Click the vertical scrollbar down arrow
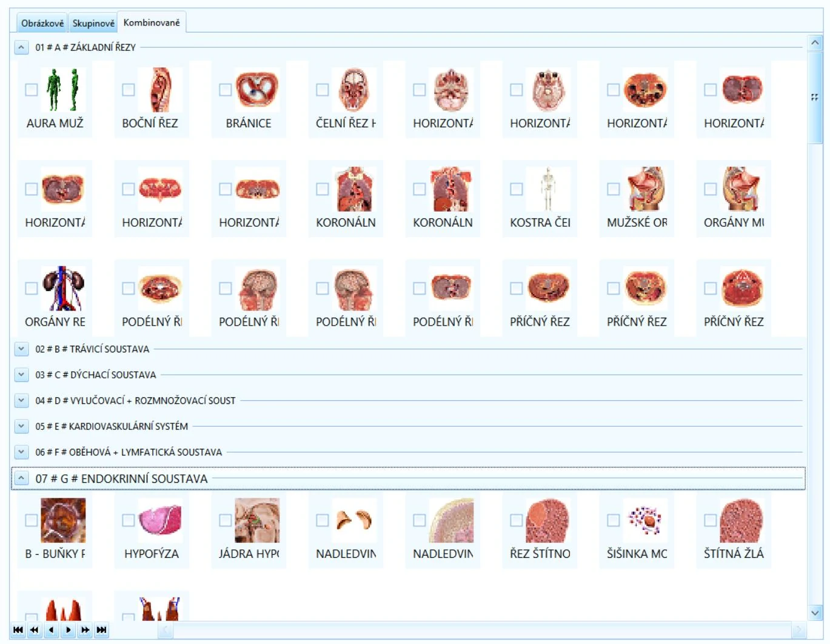Image resolution: width=830 pixels, height=644 pixels. [815, 613]
